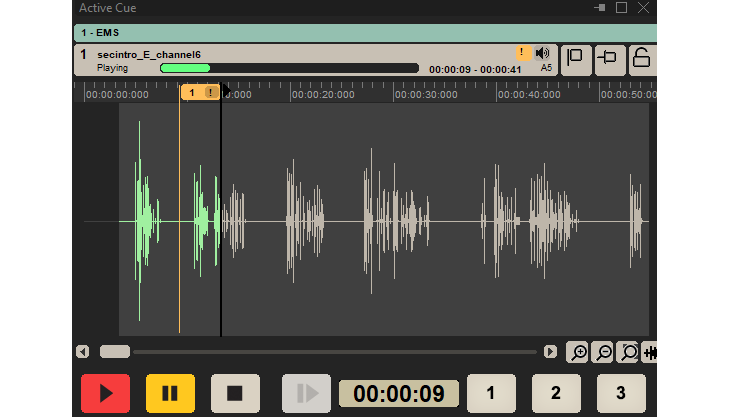Pause playback with the yellow button
This screenshot has height=417, width=730.
[x=170, y=393]
